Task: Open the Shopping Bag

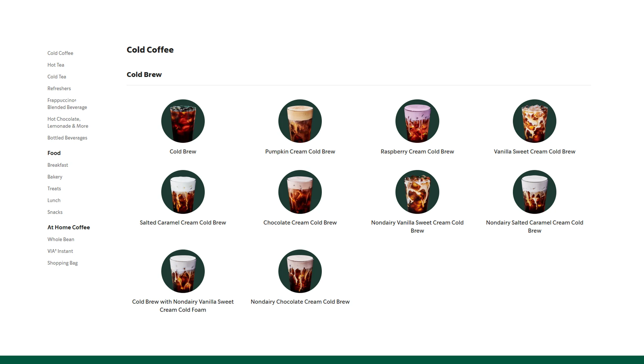Action: coord(62,263)
